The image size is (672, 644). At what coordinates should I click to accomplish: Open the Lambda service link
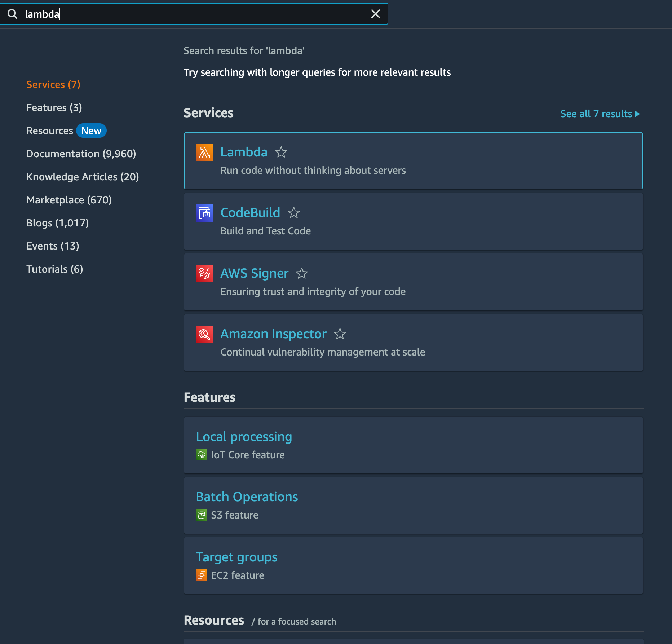[x=244, y=152]
